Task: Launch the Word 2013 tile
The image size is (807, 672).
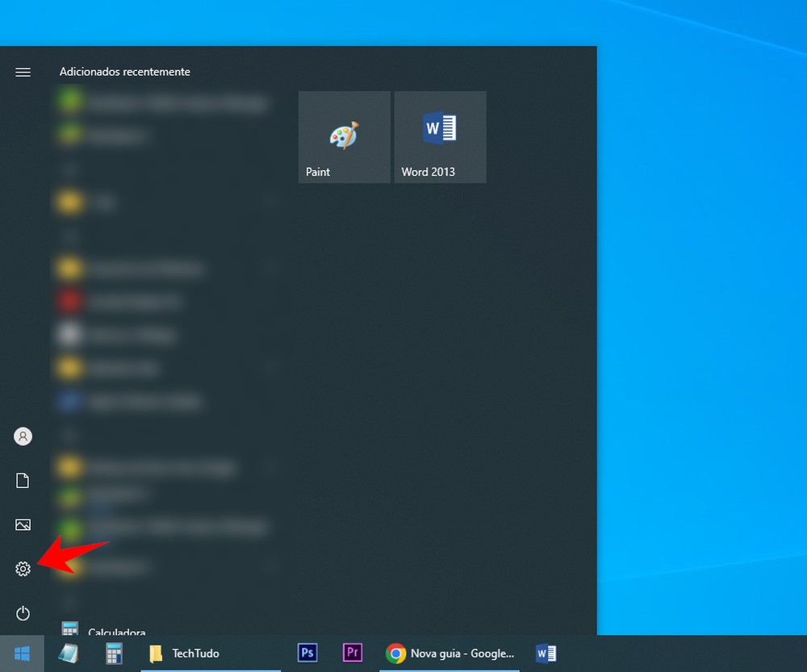Action: (440, 137)
